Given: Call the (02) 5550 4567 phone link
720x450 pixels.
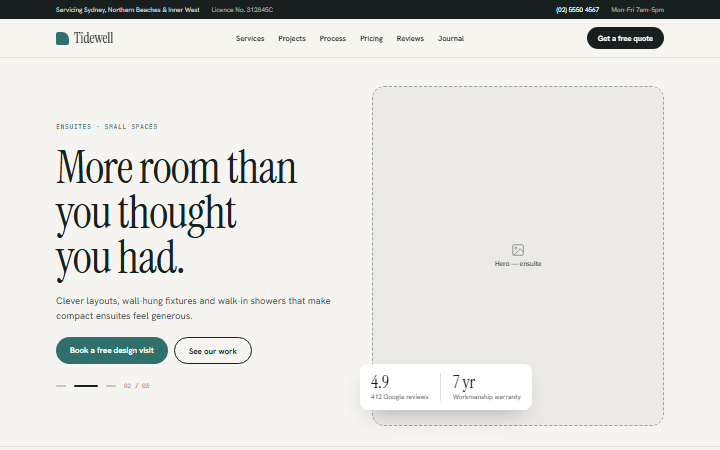Looking at the screenshot, I should point(578,10).
